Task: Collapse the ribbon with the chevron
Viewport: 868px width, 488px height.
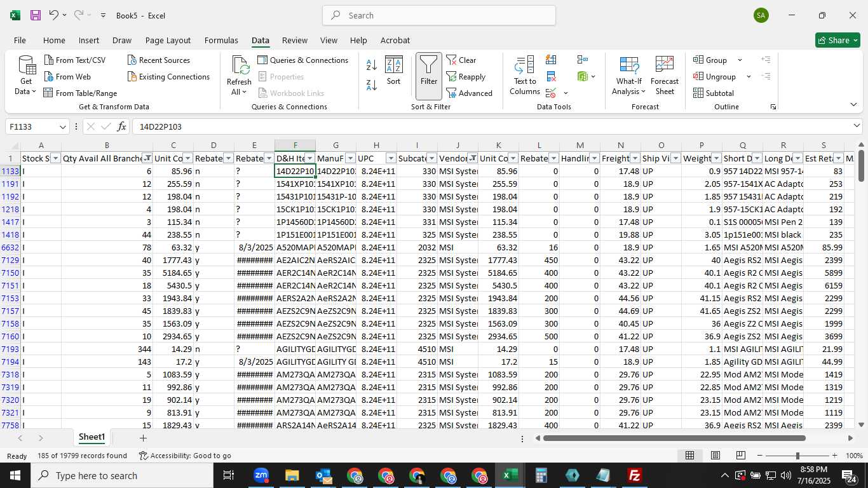Action: tap(853, 105)
